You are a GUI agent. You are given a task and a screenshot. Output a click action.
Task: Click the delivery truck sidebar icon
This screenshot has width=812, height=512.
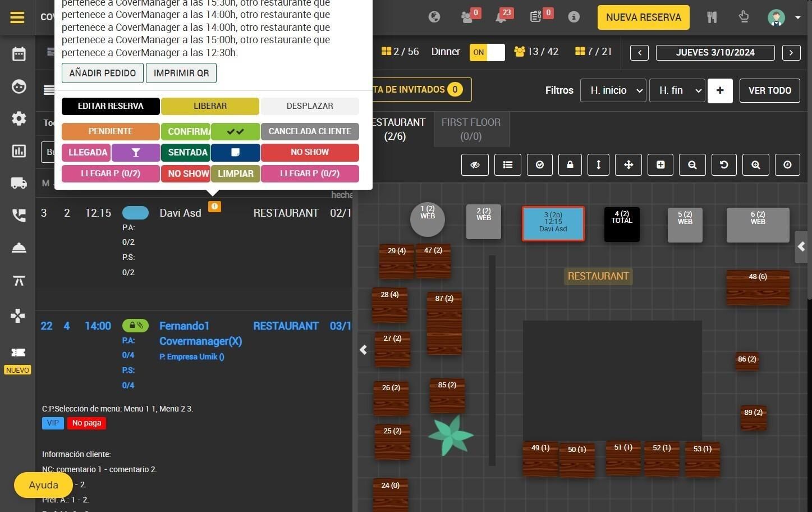coord(19,183)
